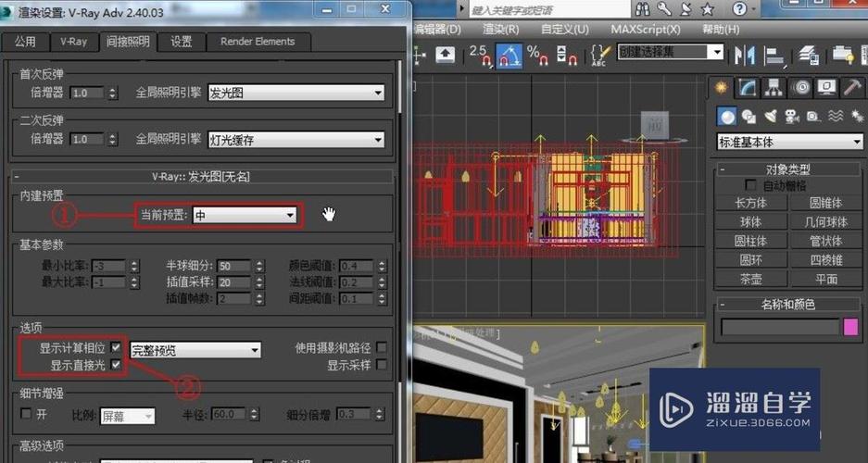Screen dimensions: 868x463
Task: Switch to the Modify command panel tab
Action: (x=748, y=87)
